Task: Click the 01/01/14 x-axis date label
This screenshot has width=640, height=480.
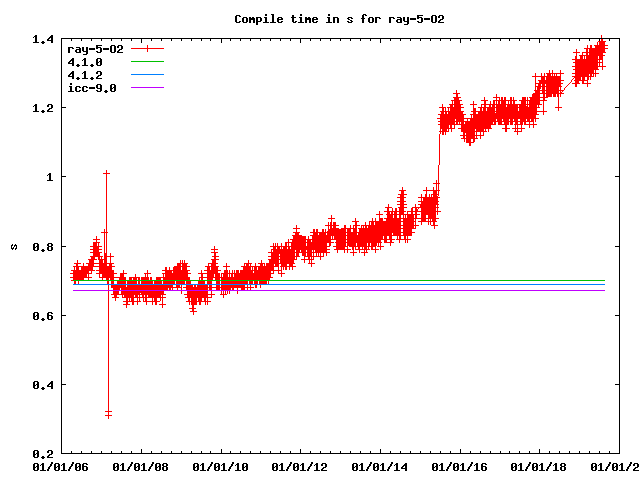Action: coord(380,466)
